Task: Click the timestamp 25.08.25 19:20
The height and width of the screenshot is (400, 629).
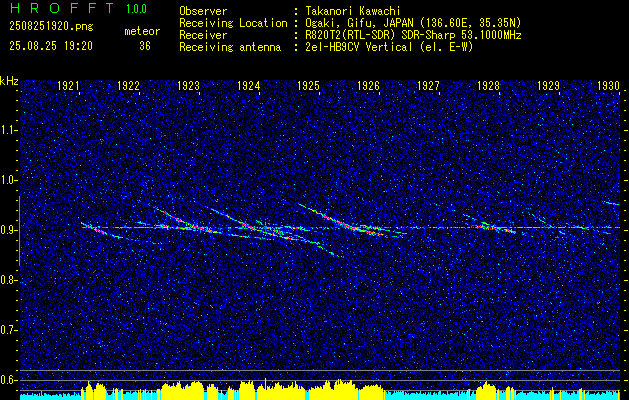Action: tap(51, 46)
